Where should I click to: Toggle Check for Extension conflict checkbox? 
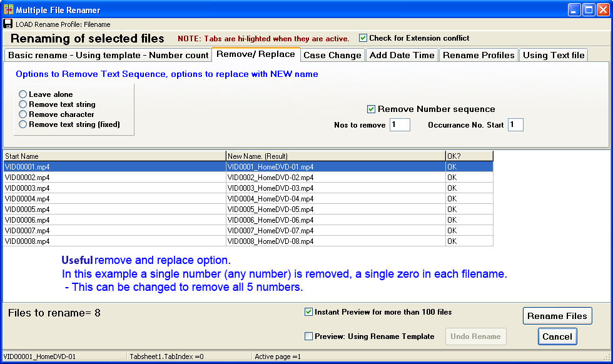click(363, 38)
